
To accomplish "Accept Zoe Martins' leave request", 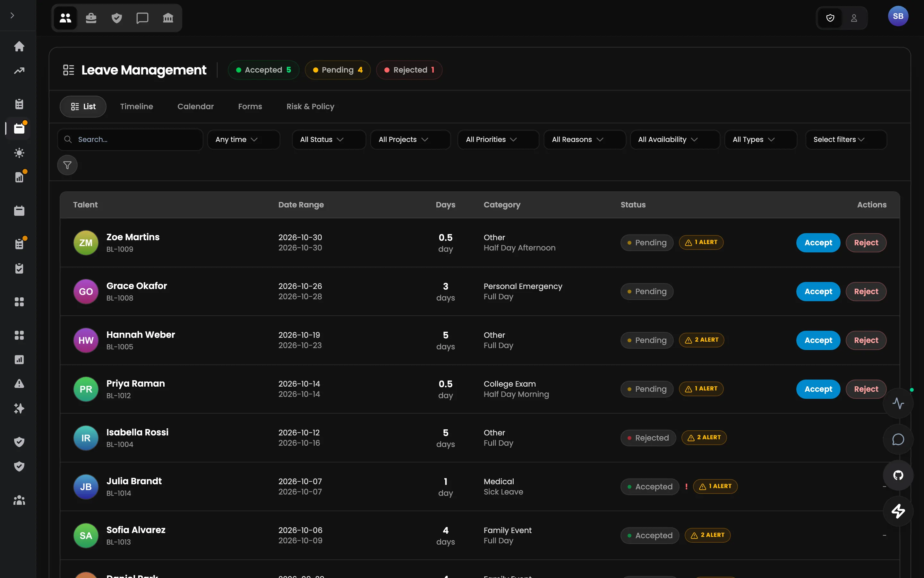I will pyautogui.click(x=818, y=243).
